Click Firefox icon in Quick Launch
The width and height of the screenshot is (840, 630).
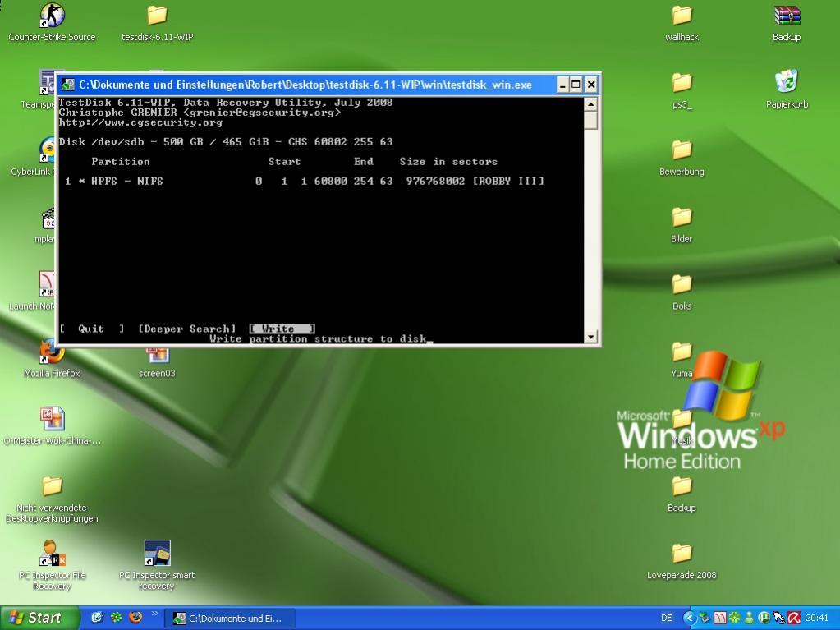click(135, 618)
